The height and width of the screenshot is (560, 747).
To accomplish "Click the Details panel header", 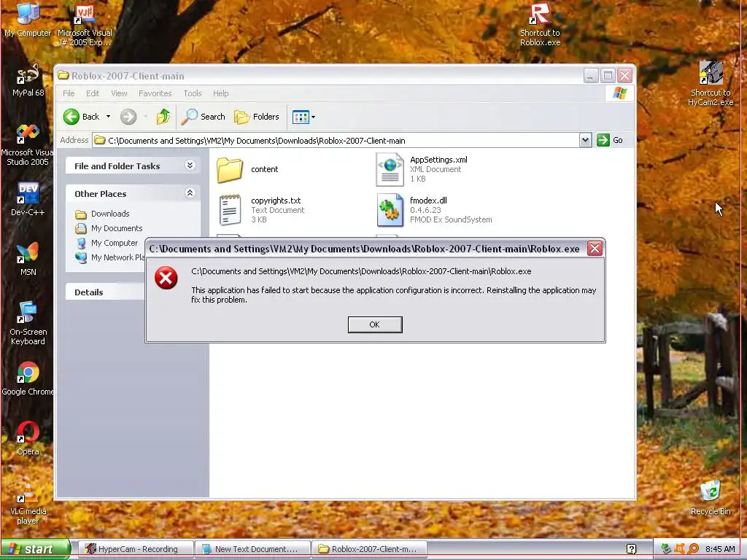I will (x=106, y=292).
